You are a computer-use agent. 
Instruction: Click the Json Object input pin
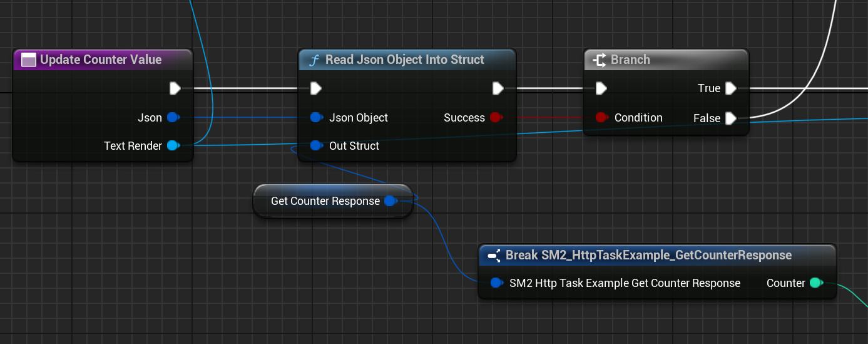[x=316, y=117]
